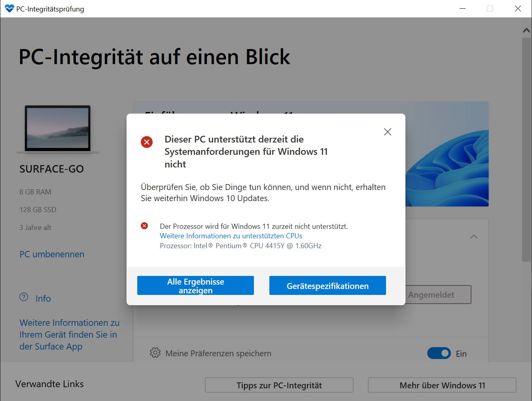
Task: Click the '3 Jahre alt' text
Action: pyautogui.click(x=35, y=227)
